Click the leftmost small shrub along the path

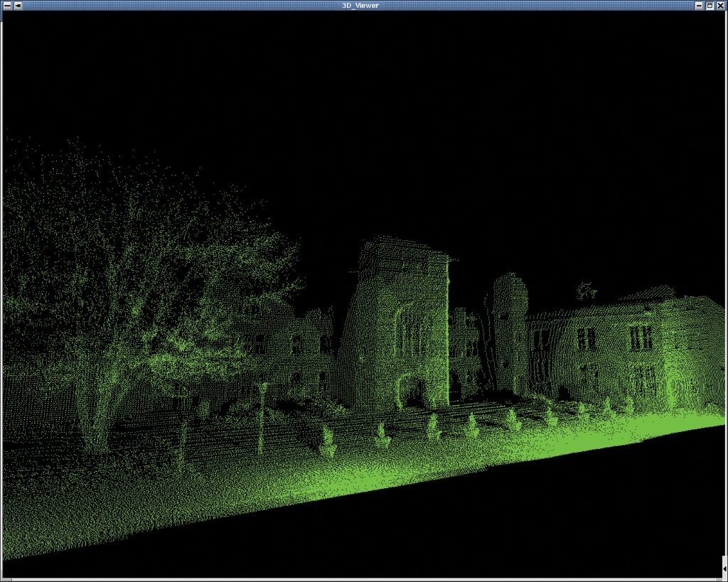coord(327,442)
